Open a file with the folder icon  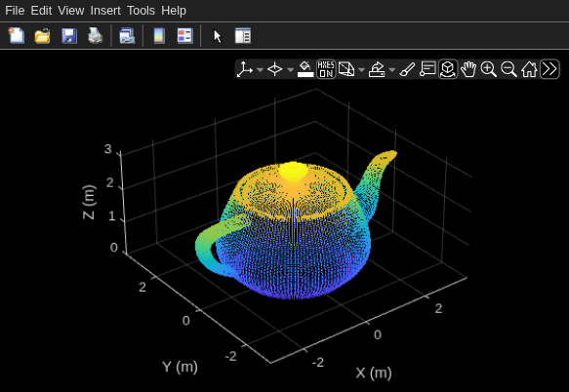click(43, 36)
